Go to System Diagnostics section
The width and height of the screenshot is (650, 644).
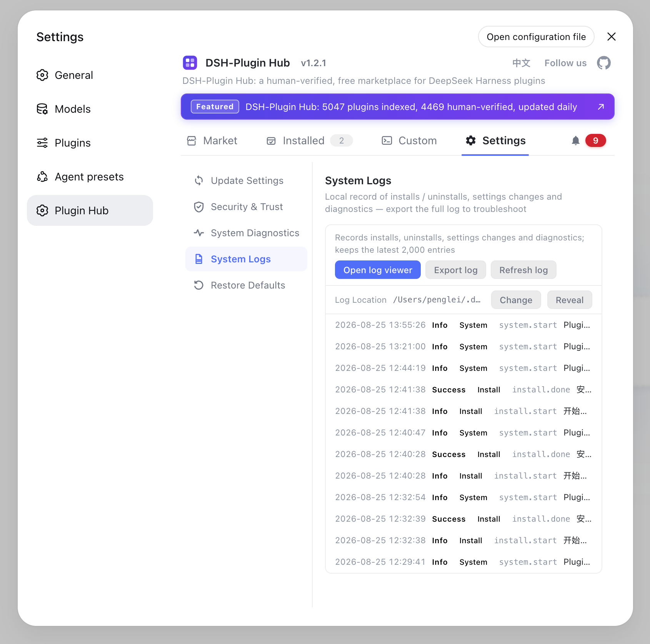pyautogui.click(x=246, y=233)
